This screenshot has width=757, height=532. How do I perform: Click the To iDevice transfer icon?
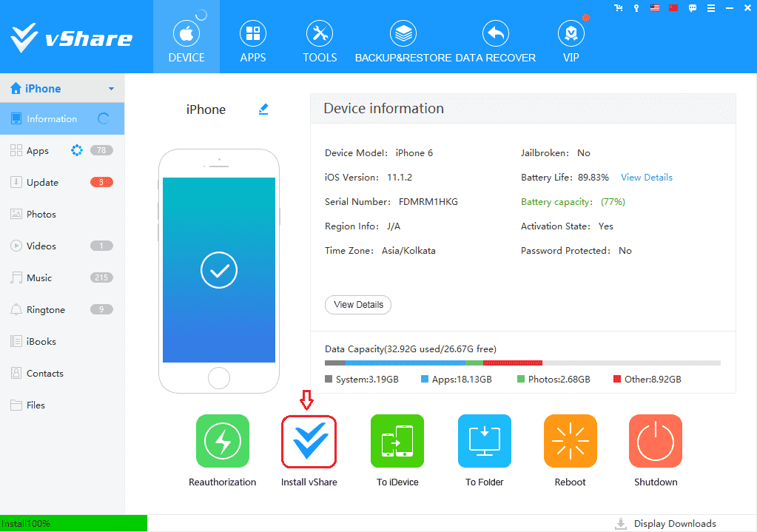pyautogui.click(x=397, y=441)
